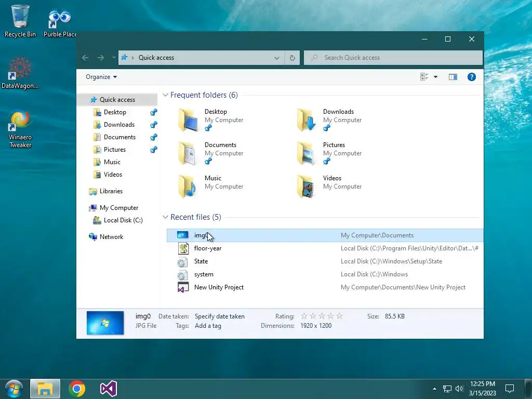Select Network in the navigation pane

coord(111,237)
